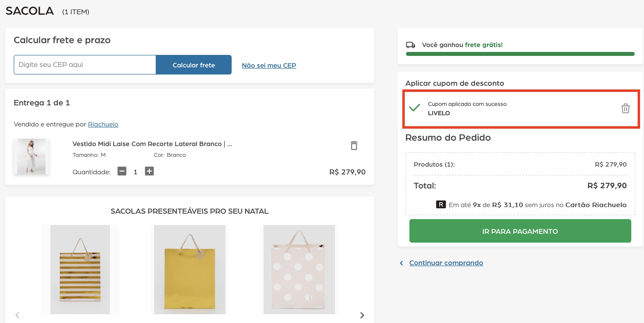
Task: Click the Calcular frete e prazo heading
Action: (62, 40)
